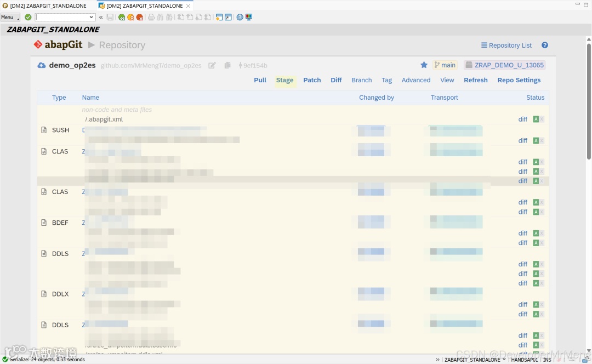Click the Create Shortcut icon
592x364 pixels.
tap(228, 17)
